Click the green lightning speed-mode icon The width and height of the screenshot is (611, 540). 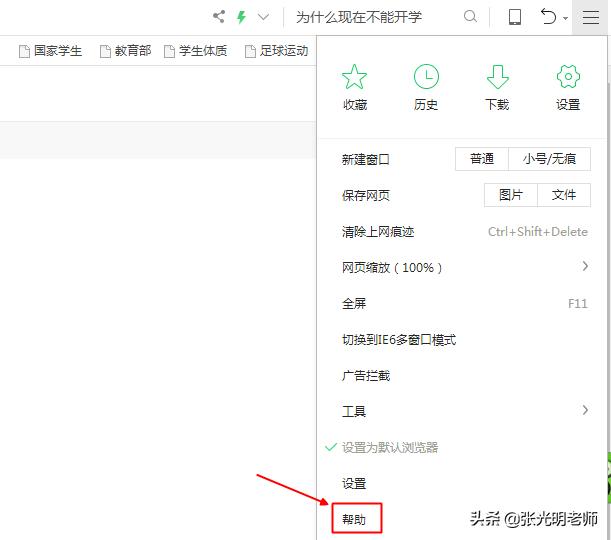coord(242,17)
